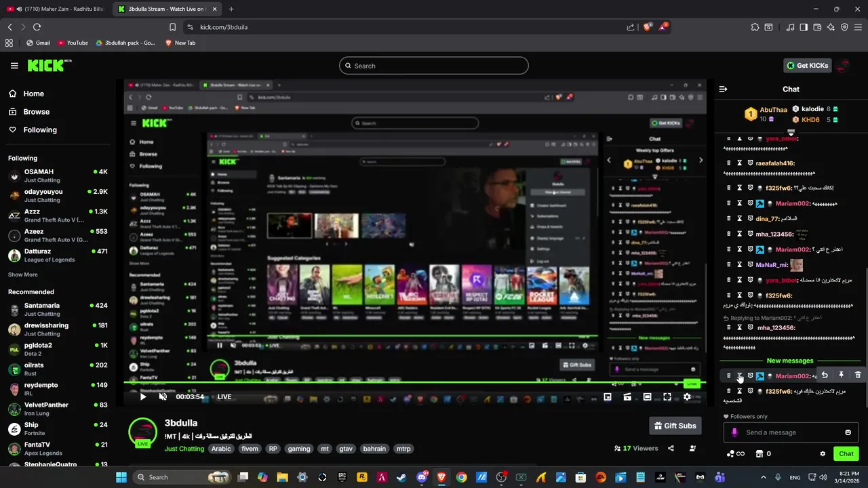Open Brave Wallet toolbar icon
The image size is (868, 488).
[818, 27]
